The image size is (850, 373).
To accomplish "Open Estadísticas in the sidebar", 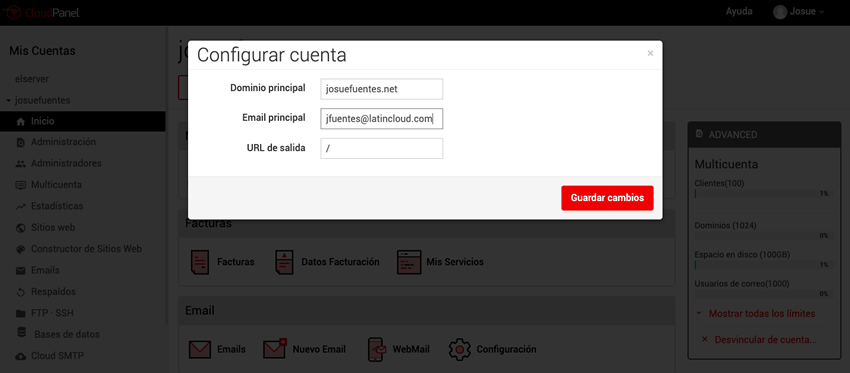I will coord(57,206).
